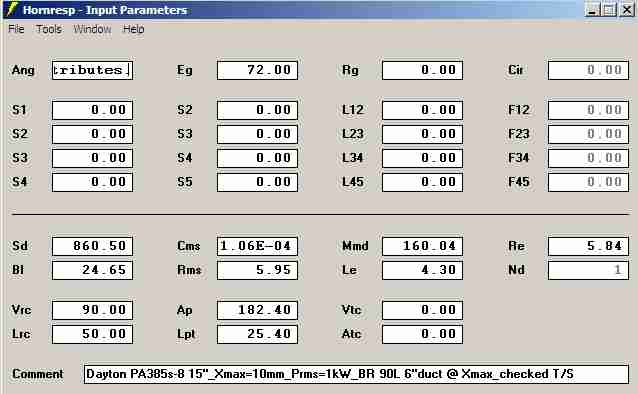Viewport: 638px width, 394px height.
Task: Click the S4 field in the L34 row
Action: pyautogui.click(x=257, y=158)
